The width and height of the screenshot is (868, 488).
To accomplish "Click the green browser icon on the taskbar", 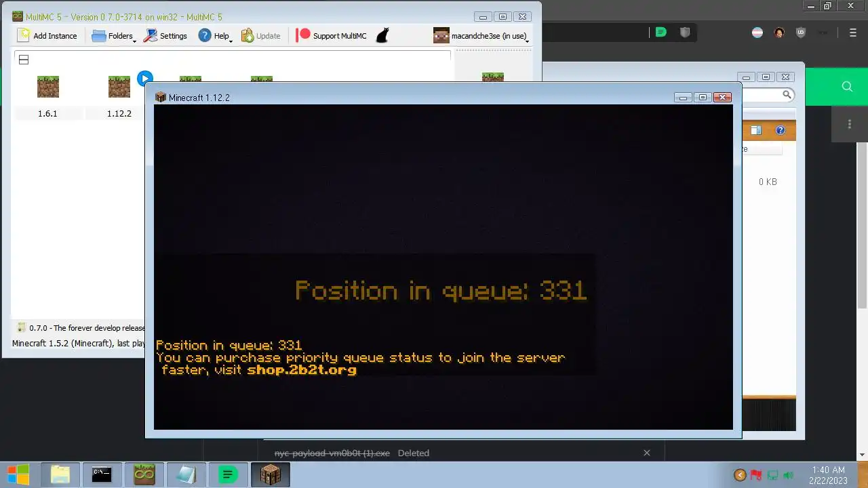I will point(228,474).
